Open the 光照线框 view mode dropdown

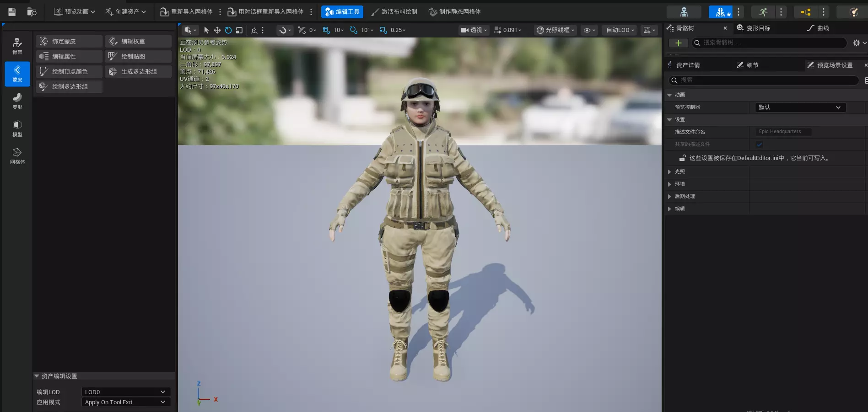pyautogui.click(x=555, y=30)
